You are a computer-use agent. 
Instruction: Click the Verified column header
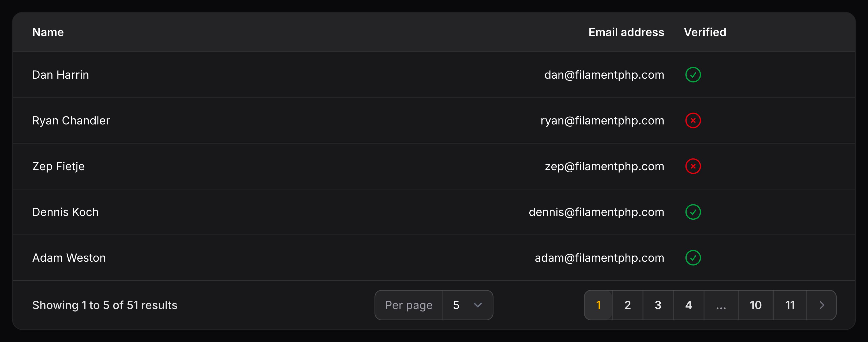[705, 32]
